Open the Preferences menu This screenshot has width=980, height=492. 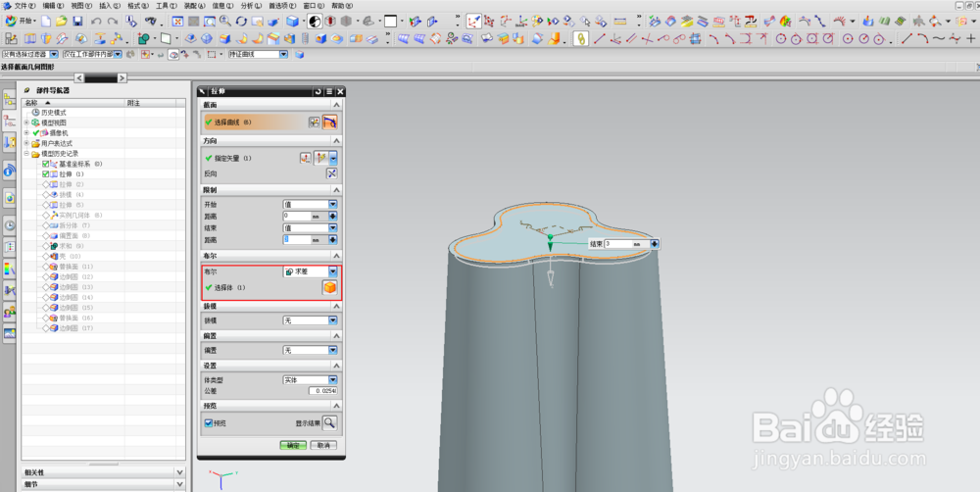pyautogui.click(x=282, y=6)
